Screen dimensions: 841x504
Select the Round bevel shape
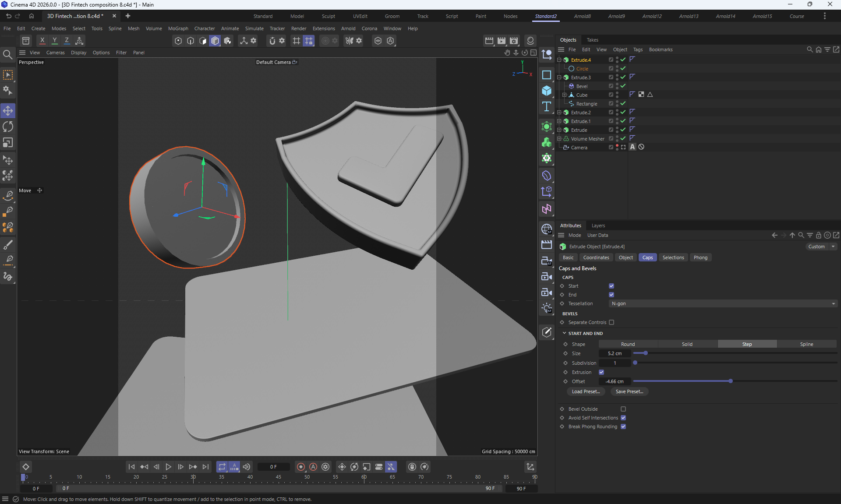point(628,344)
